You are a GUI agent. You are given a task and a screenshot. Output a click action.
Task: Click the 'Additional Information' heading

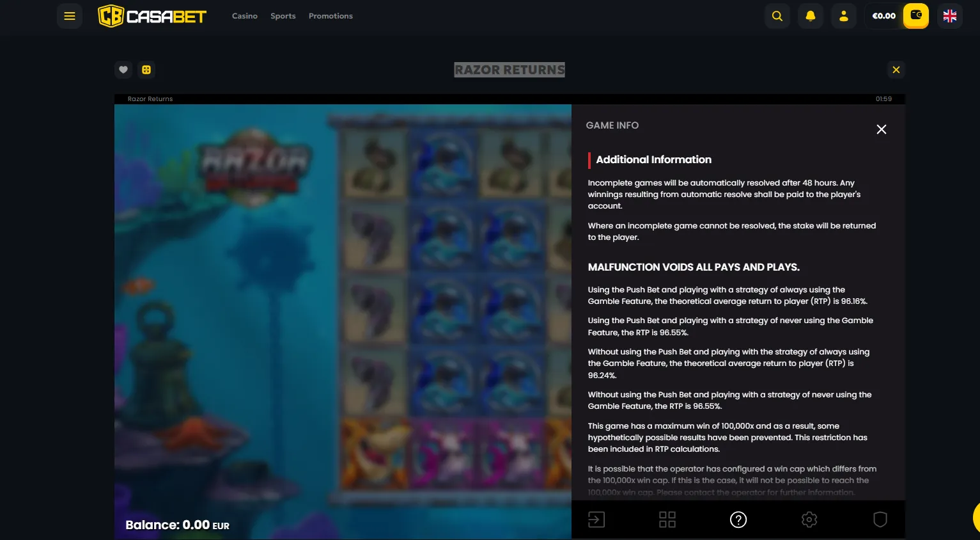tap(653, 160)
